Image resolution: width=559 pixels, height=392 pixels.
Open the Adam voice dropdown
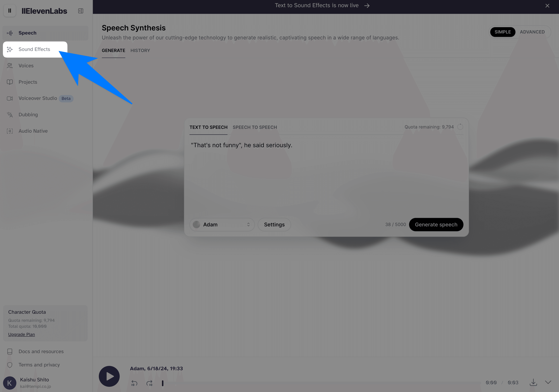[222, 224]
